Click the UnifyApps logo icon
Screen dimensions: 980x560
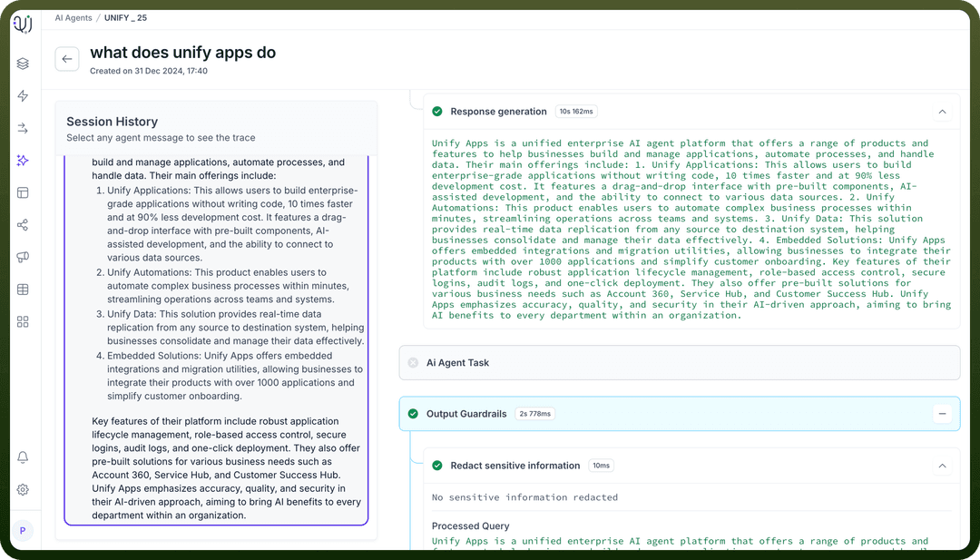coord(23,24)
